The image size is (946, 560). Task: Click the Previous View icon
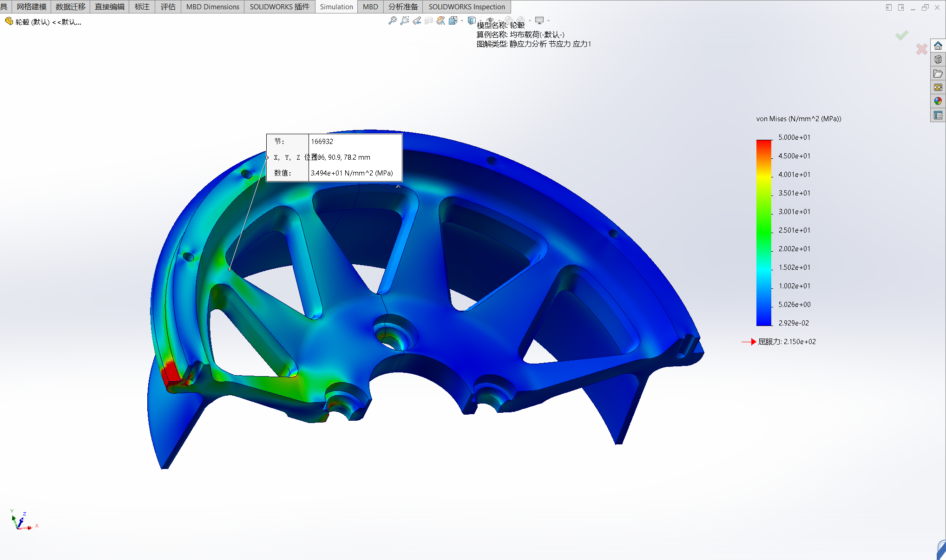417,20
